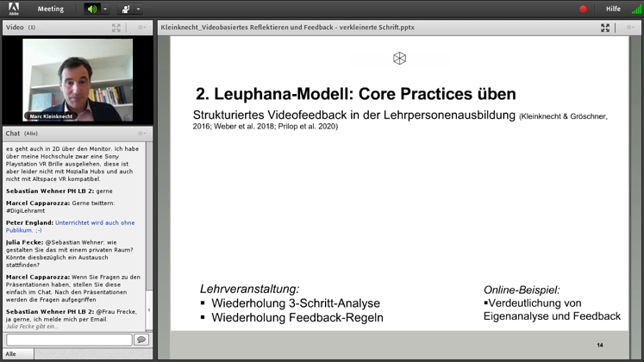This screenshot has height=362, width=644.
Task: Click the cube logo atop the slide
Action: point(399,59)
